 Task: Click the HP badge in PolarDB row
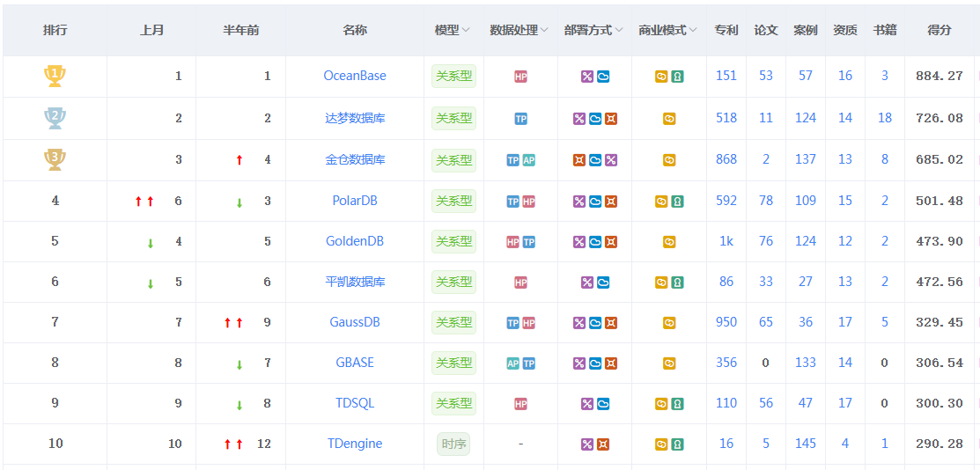[x=529, y=202]
